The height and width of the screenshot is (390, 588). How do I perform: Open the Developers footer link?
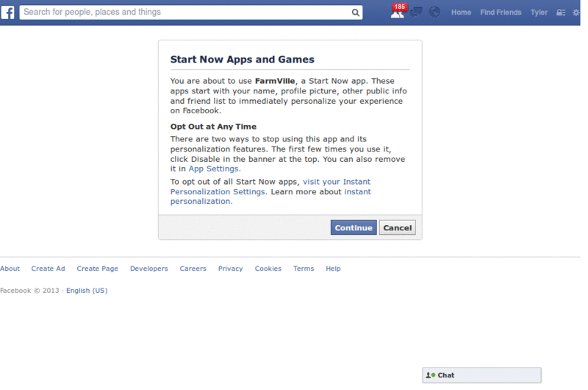click(x=149, y=269)
